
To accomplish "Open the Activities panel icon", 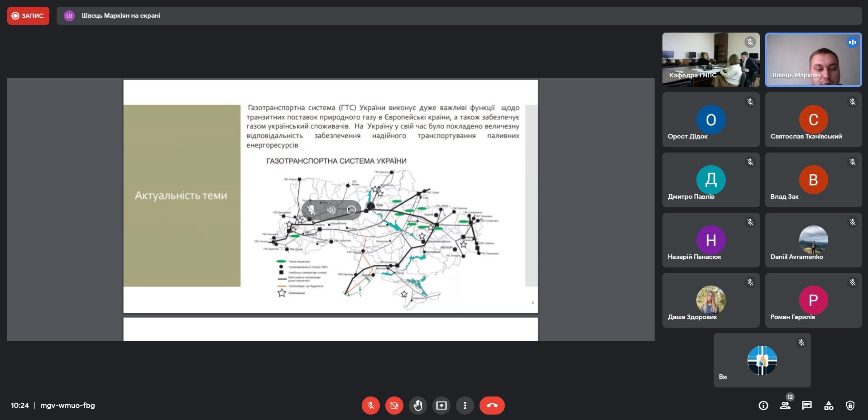I will pyautogui.click(x=829, y=406).
